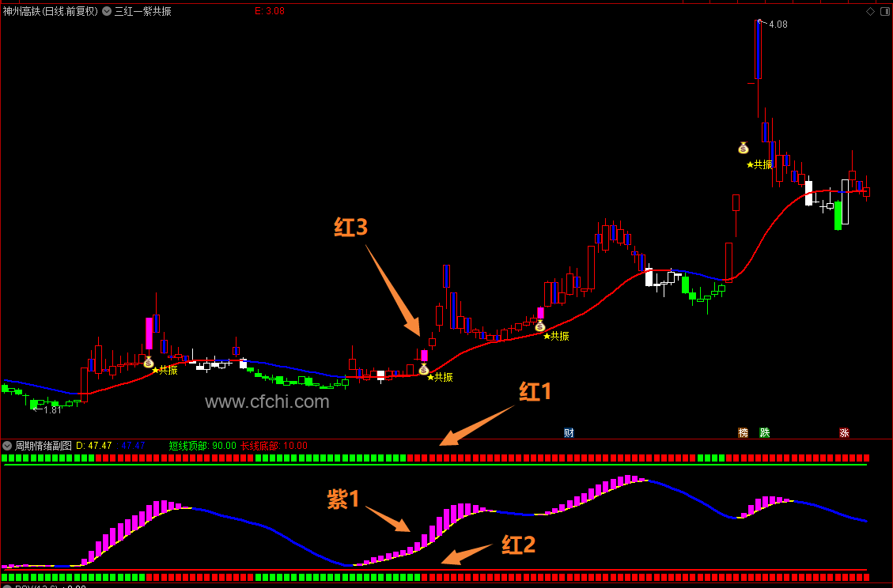This screenshot has width=893, height=588.
Task: Click the money bag icon below the 红3 arrow
Action: (424, 369)
